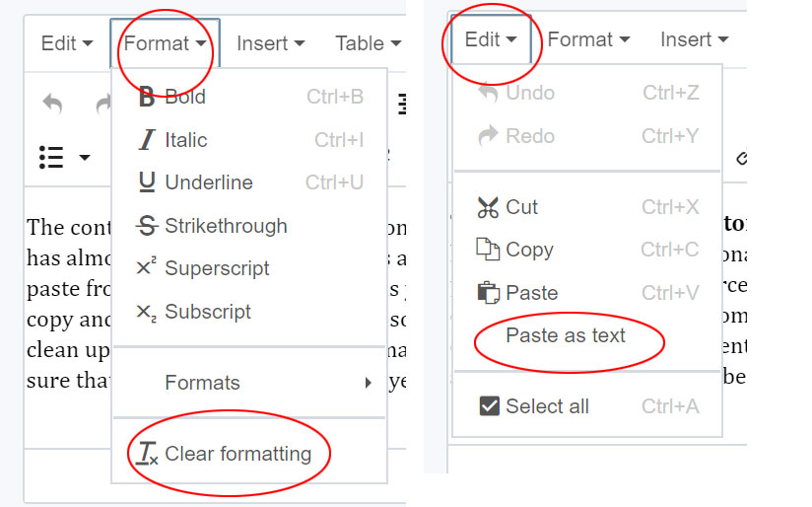Screen dimensions: 812x507
Task: Select the Italic icon in Format menu
Action: tap(147, 140)
